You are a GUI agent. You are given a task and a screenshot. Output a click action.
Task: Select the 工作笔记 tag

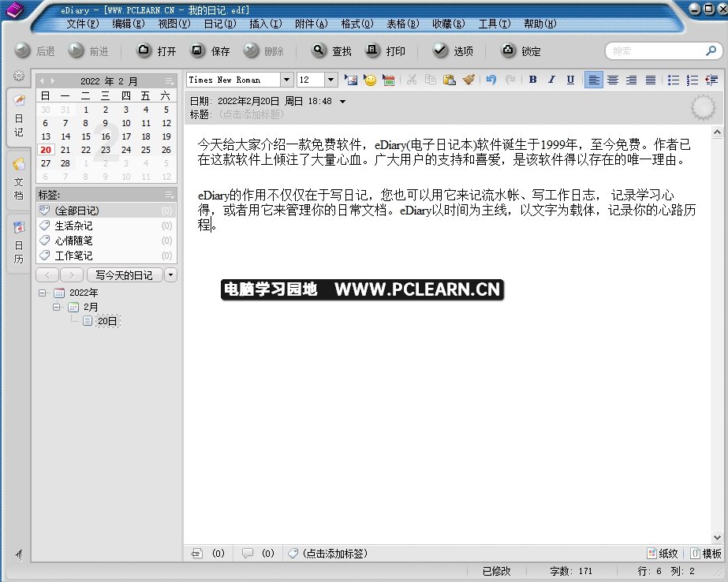coord(106,256)
